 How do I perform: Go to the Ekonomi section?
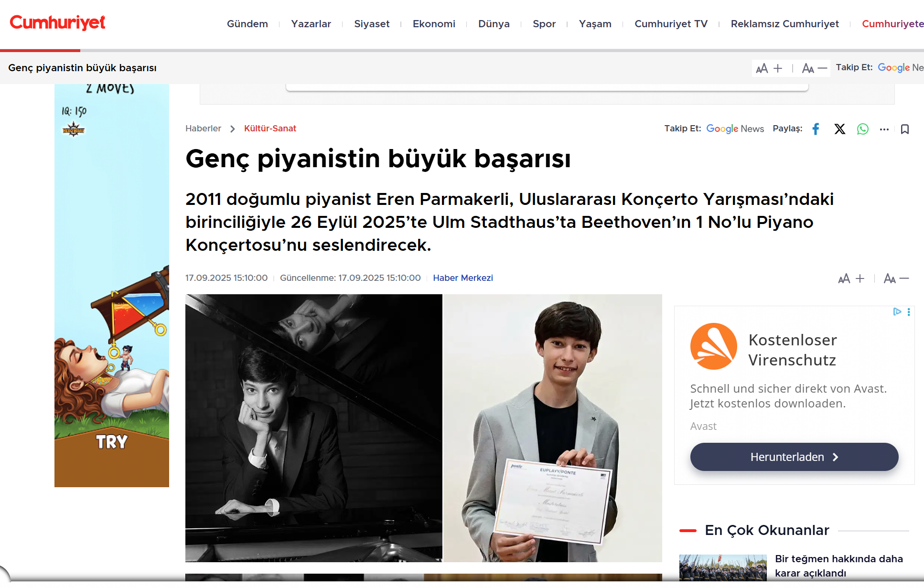[433, 24]
